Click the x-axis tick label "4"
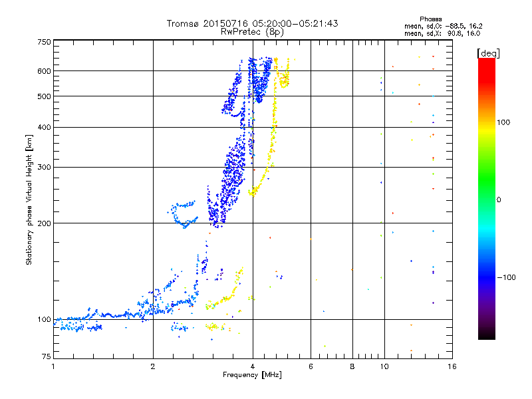The width and height of the screenshot is (532, 399). point(253,366)
